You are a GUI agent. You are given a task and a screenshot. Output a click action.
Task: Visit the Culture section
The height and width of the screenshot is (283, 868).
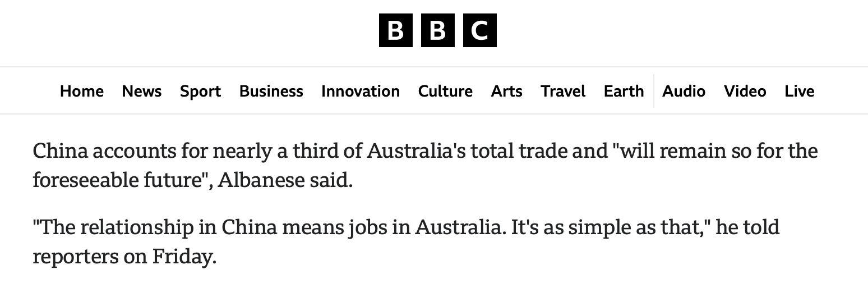(445, 91)
